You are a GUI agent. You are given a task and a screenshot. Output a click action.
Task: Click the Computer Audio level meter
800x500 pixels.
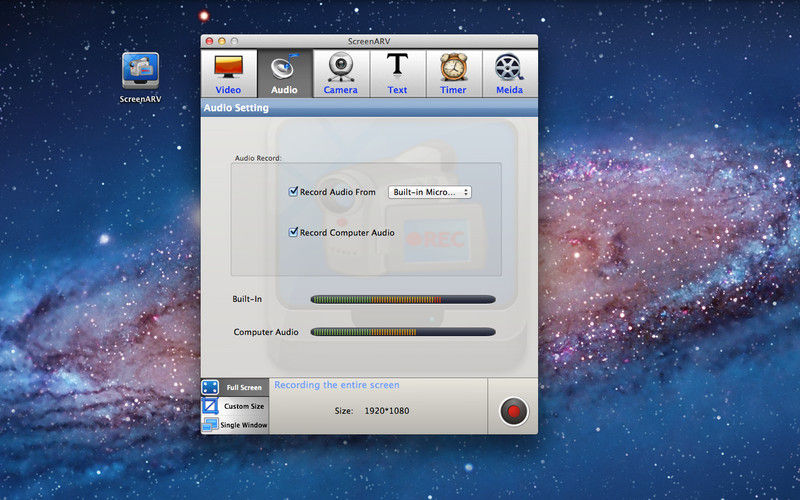coord(402,332)
